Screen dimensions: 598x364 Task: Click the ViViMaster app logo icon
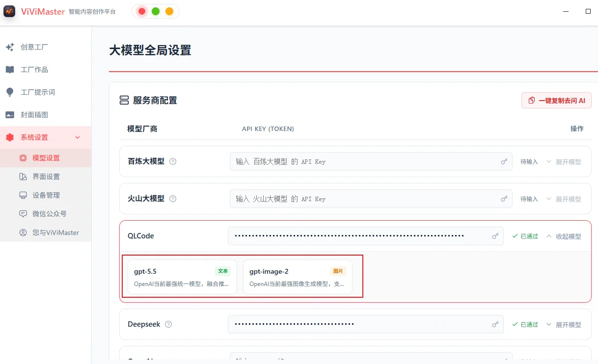coord(10,11)
